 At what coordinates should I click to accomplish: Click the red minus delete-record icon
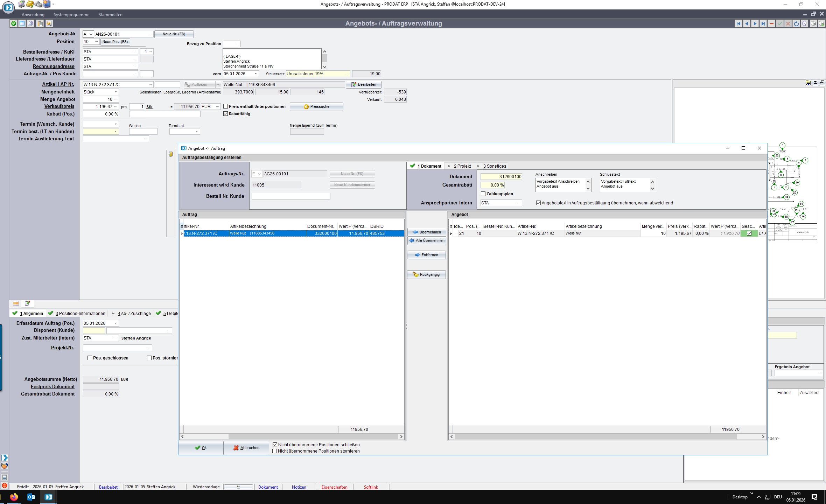pos(771,23)
